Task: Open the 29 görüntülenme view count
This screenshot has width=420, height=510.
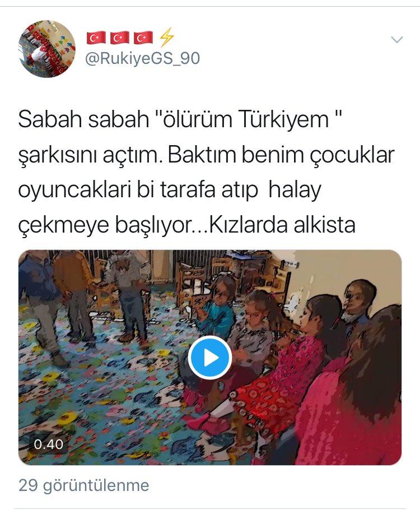Action: [84, 485]
